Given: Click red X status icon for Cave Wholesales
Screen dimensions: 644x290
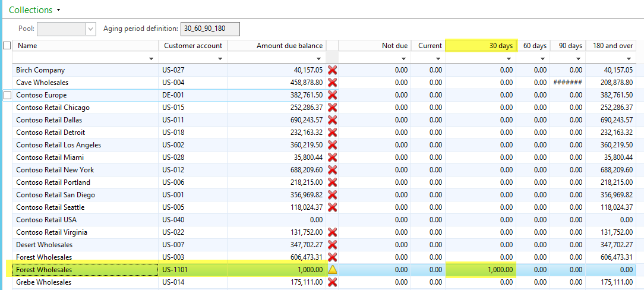Looking at the screenshot, I should [x=332, y=83].
